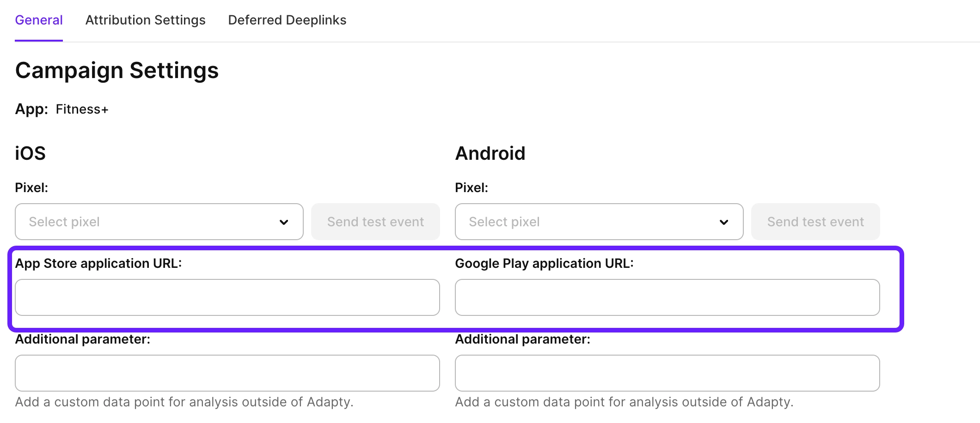Focus the Google Play application URL field
Screen dimensions: 980x423
tap(667, 297)
